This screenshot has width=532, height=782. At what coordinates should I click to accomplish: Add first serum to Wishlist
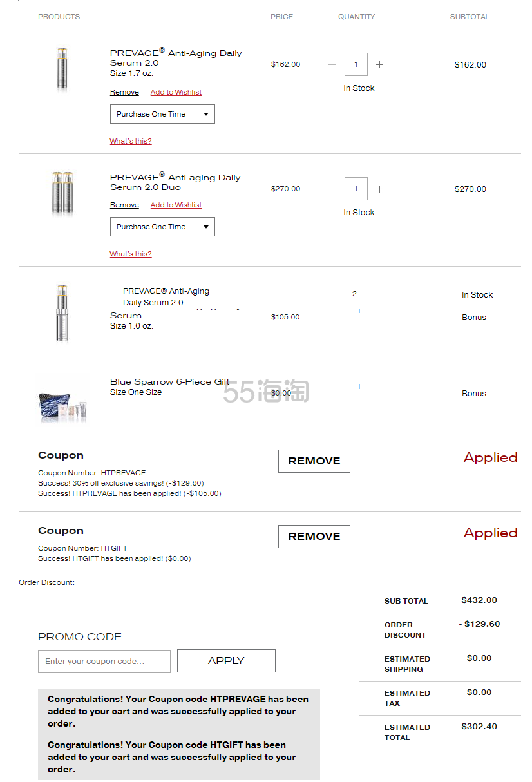(x=176, y=92)
